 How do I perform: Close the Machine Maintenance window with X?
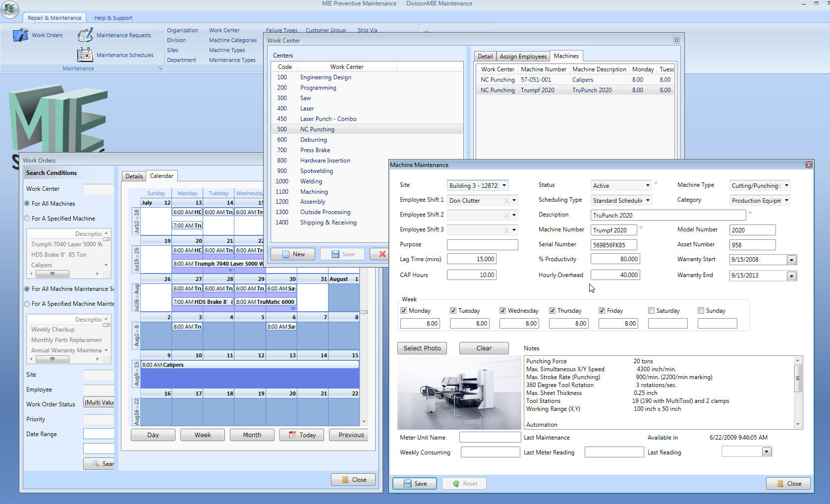809,165
